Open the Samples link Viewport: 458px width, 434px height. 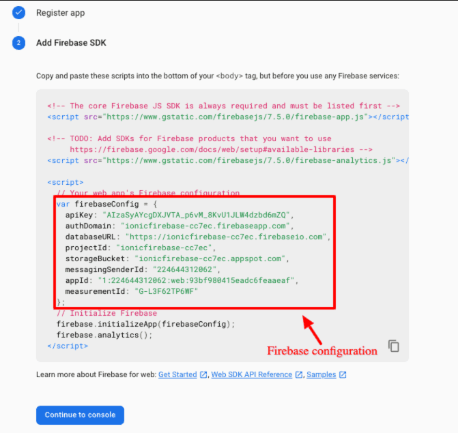(321, 375)
